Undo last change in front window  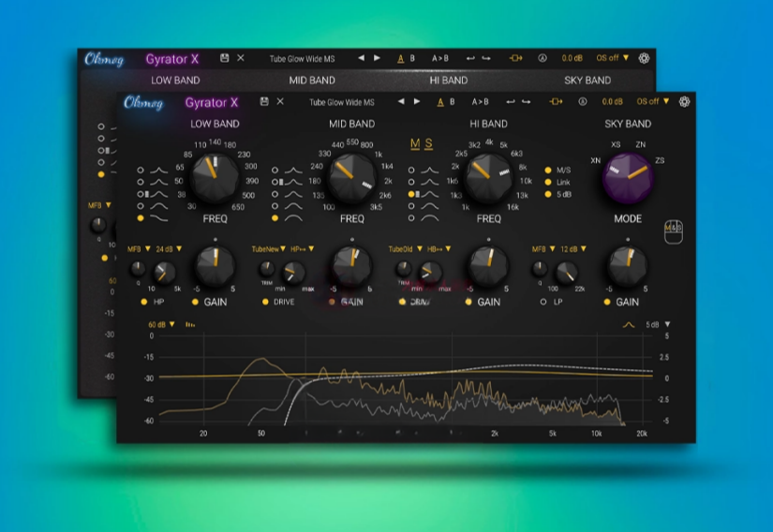pos(511,102)
